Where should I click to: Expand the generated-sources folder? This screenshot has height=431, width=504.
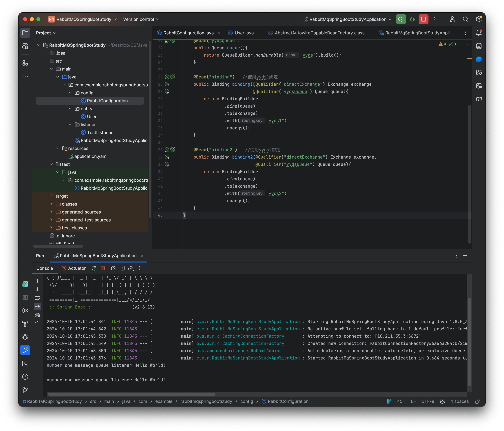click(51, 212)
